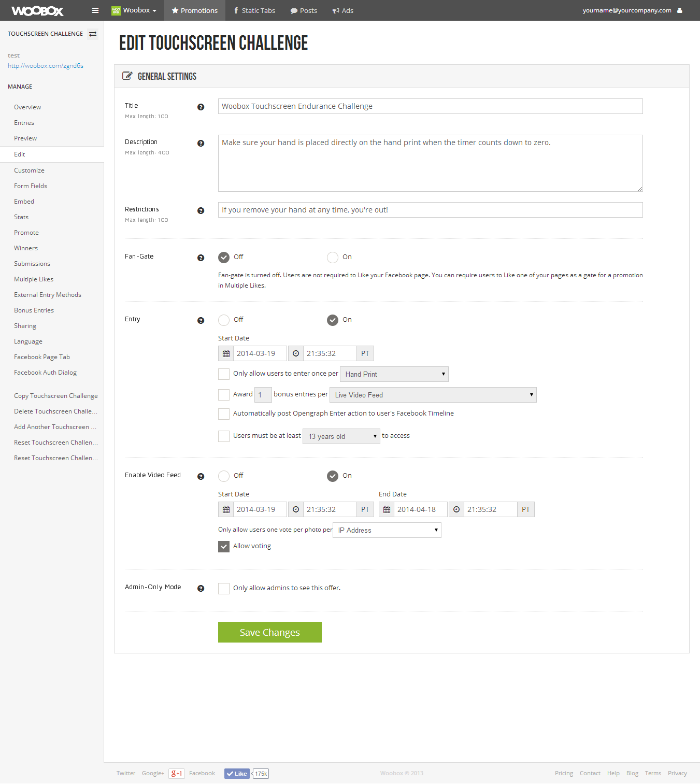The width and height of the screenshot is (700, 784).
Task: Click Entry start date calendar icon
Action: [226, 353]
